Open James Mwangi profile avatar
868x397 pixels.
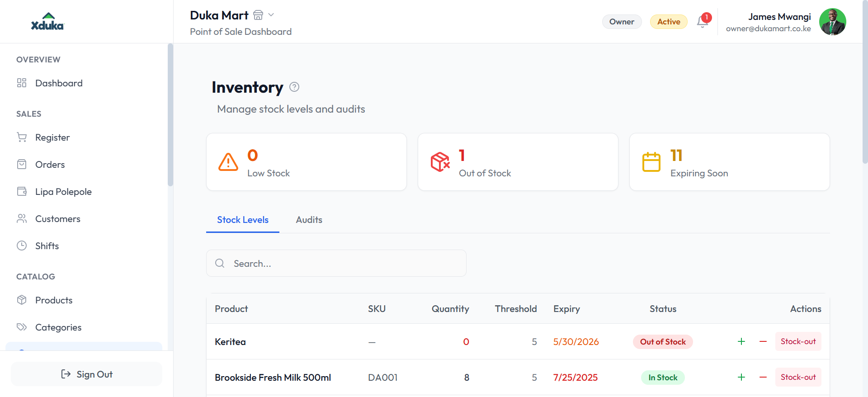click(833, 22)
